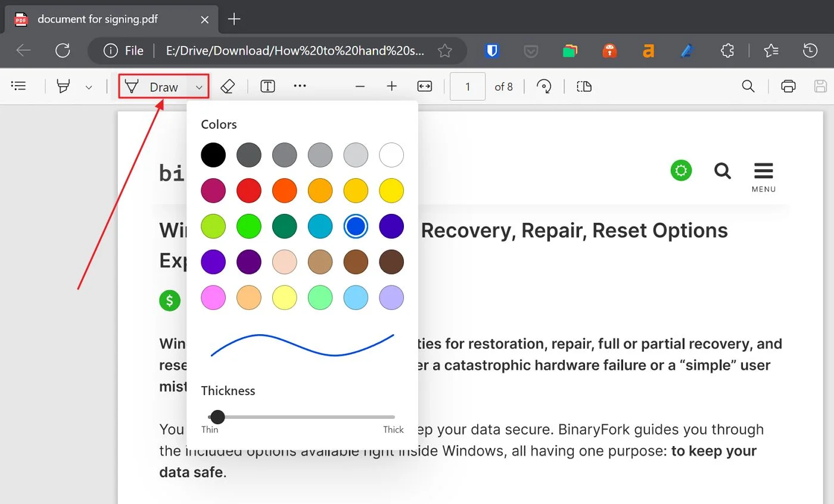Close the document for signing.pdf tab
The height and width of the screenshot is (504, 834).
[x=204, y=20]
